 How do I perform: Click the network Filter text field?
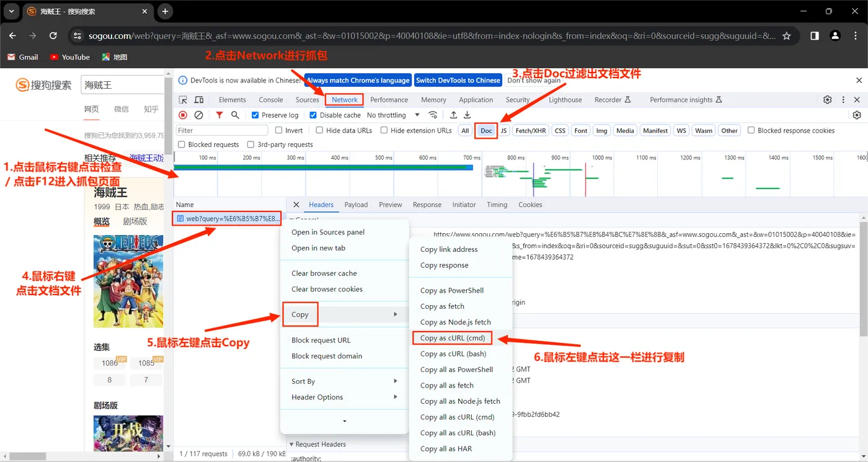pos(222,130)
